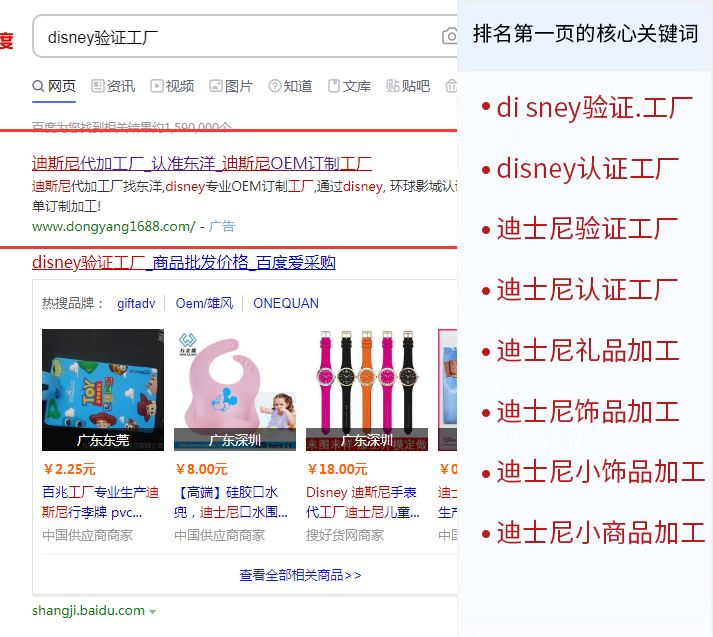This screenshot has width=713, height=637.
Task: Click shangji.baidu.com source URL
Action: 88,611
